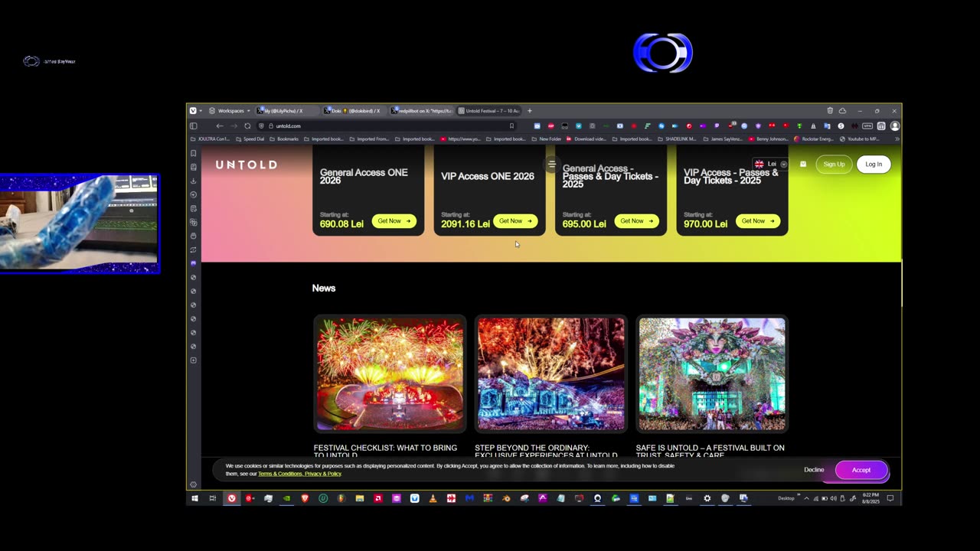Viewport: 980px width, 551px height.
Task: Open the Mastodon web panel in sidebar
Action: tap(194, 263)
